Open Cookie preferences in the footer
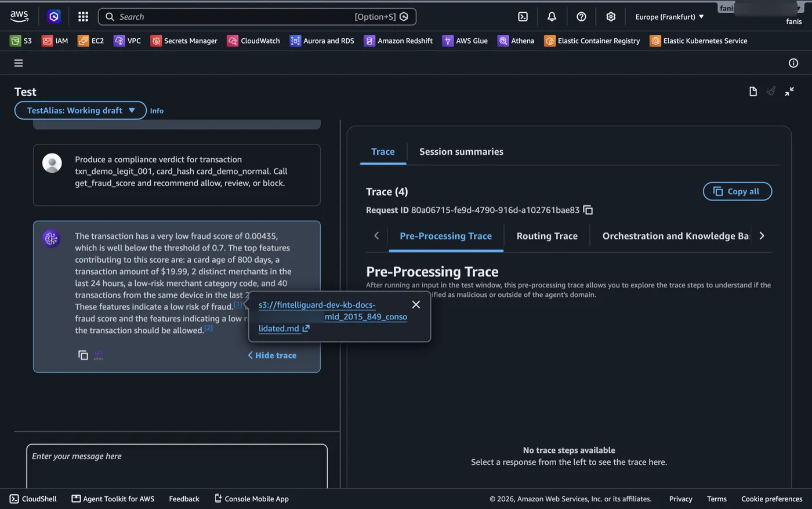Screen dimensions: 812x509 (x=771, y=499)
